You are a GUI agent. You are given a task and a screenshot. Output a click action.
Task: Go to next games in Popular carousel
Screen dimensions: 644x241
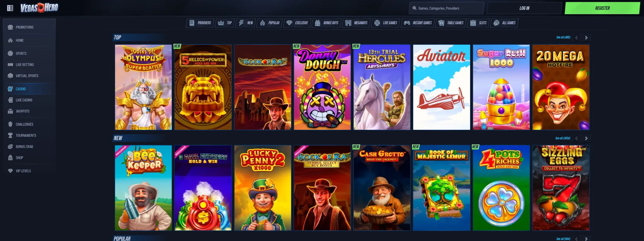coord(586,239)
